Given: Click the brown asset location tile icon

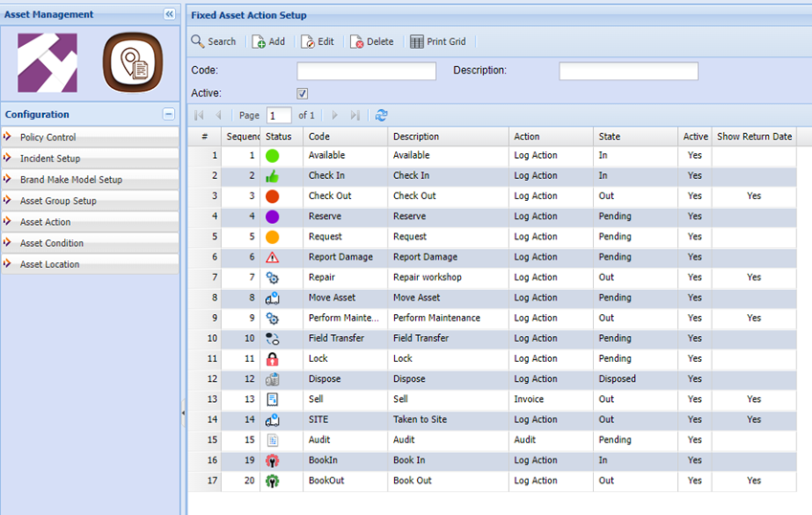Looking at the screenshot, I should point(133,63).
